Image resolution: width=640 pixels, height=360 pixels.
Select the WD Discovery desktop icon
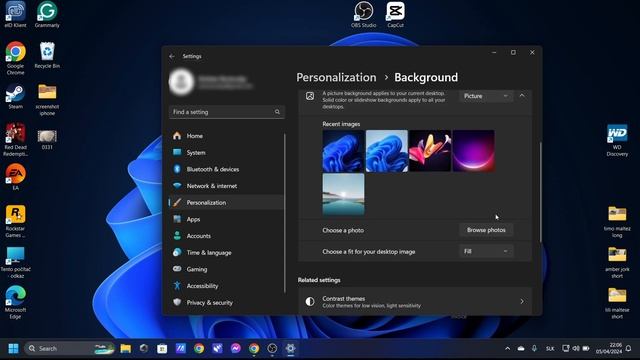point(617,140)
